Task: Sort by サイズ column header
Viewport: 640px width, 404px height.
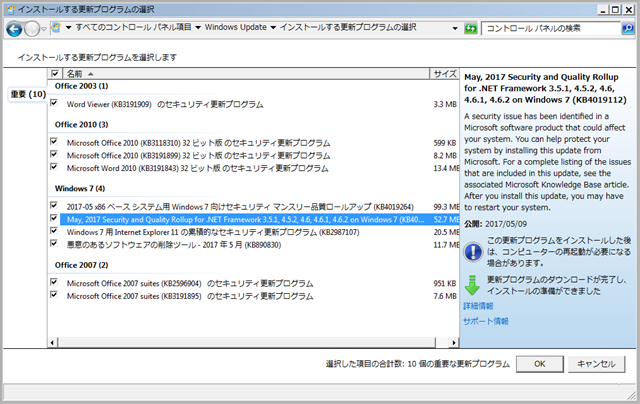Action: click(x=444, y=74)
